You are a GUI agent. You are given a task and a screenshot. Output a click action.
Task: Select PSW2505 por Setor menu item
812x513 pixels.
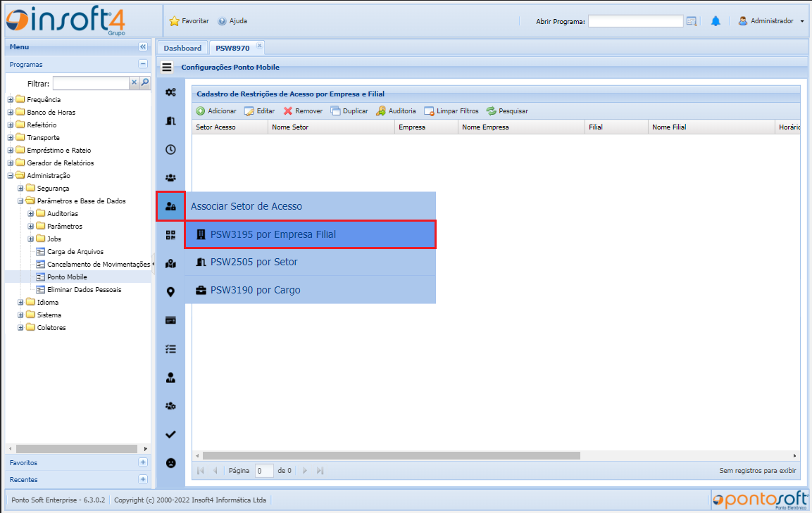tap(254, 262)
